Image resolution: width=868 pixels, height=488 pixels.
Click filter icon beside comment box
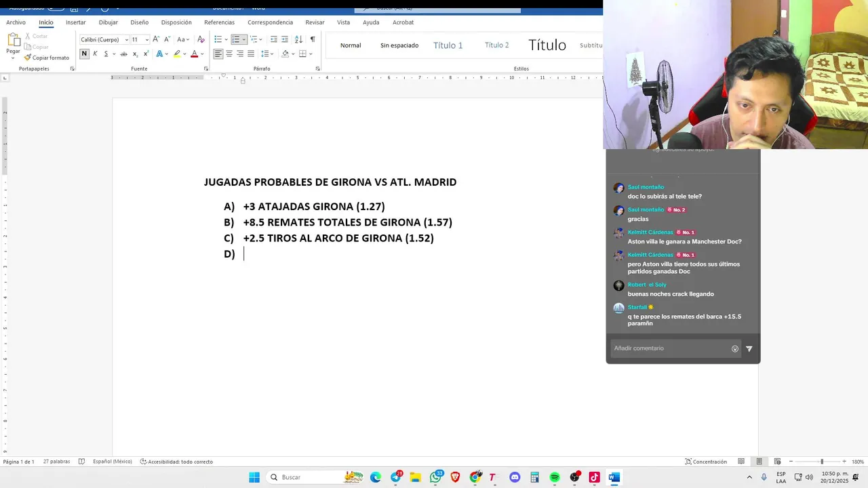(749, 348)
